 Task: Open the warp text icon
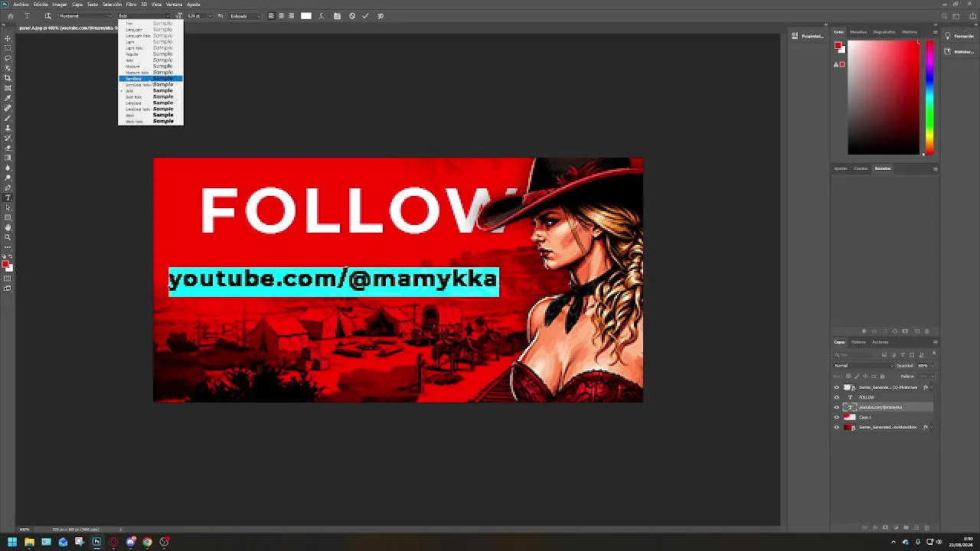point(321,16)
